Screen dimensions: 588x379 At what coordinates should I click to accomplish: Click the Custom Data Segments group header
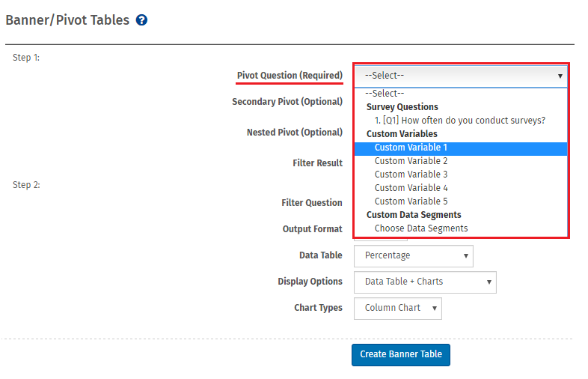[414, 215]
